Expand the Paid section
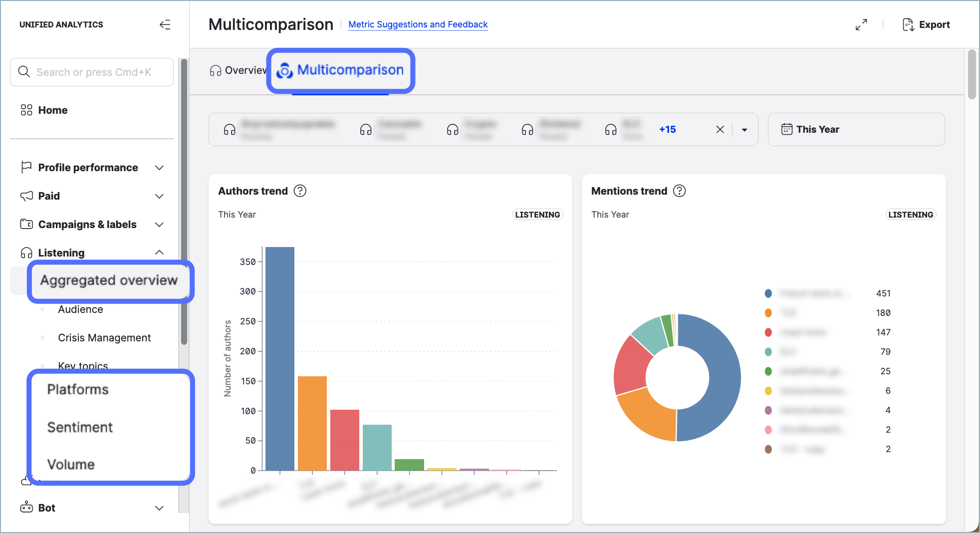This screenshot has width=980, height=533. click(x=159, y=196)
